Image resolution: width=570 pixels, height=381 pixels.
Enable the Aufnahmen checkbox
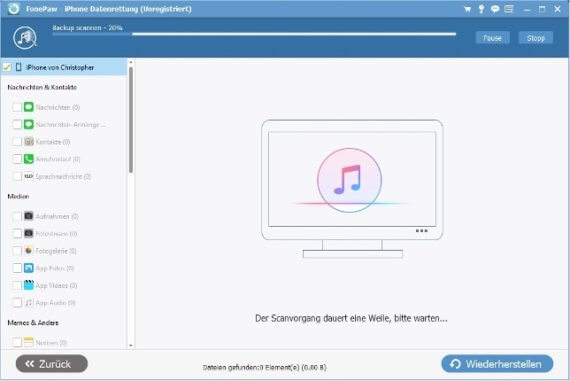pos(17,216)
